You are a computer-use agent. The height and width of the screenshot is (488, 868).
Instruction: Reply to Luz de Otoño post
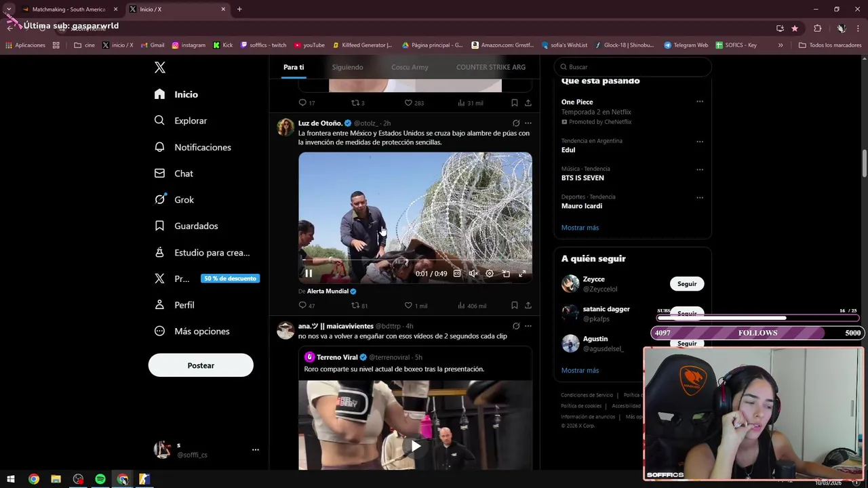point(307,306)
